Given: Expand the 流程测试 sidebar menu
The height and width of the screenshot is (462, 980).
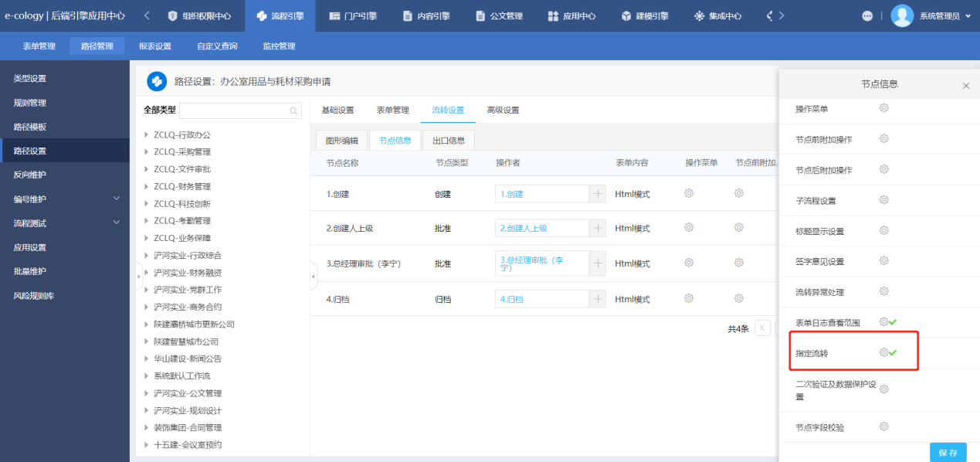Looking at the screenshot, I should click(117, 223).
